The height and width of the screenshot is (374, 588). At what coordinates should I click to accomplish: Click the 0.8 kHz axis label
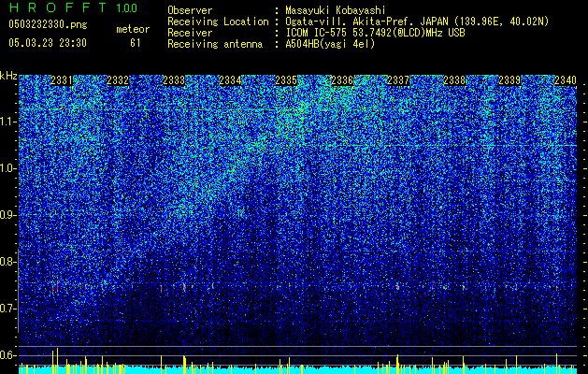[x=8, y=262]
